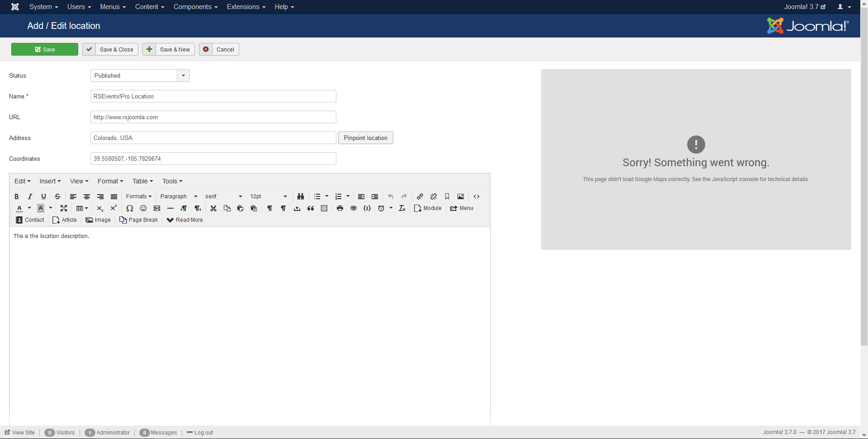Preview the content with eye icon

(x=354, y=208)
